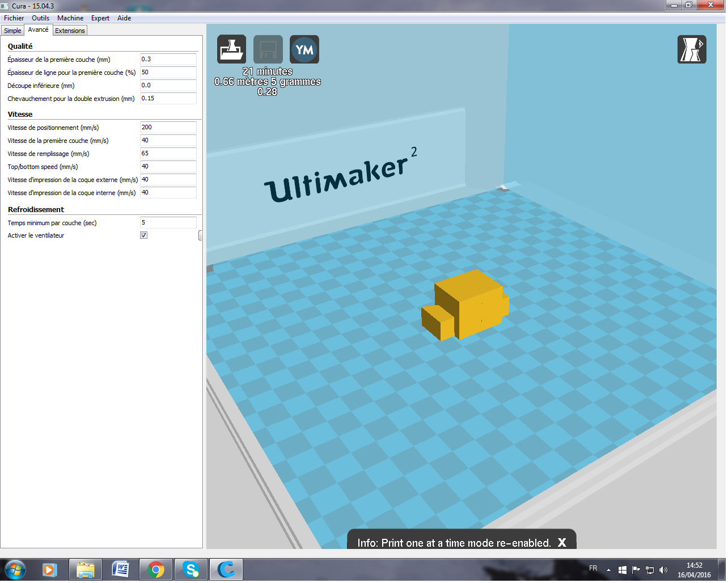Viewport: 728px width, 583px height.
Task: Click the Vitesse de remplissage value field
Action: [x=168, y=154]
